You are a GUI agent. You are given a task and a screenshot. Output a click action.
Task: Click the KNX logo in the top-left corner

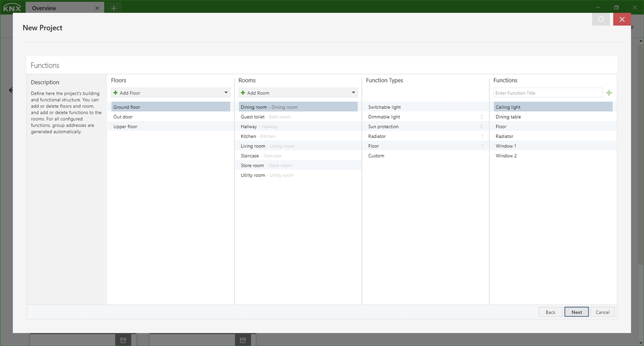pos(11,8)
